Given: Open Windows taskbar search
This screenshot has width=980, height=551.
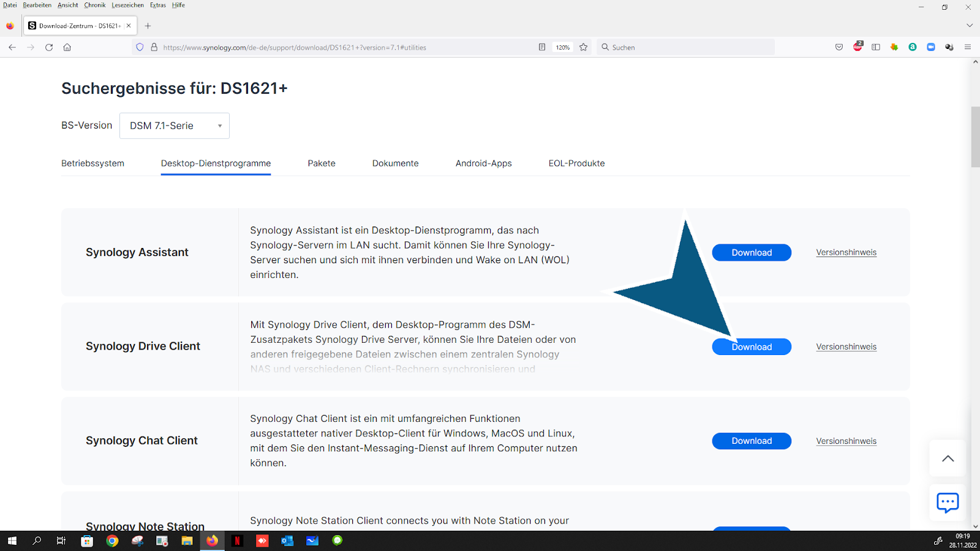Looking at the screenshot, I should click(37, 541).
